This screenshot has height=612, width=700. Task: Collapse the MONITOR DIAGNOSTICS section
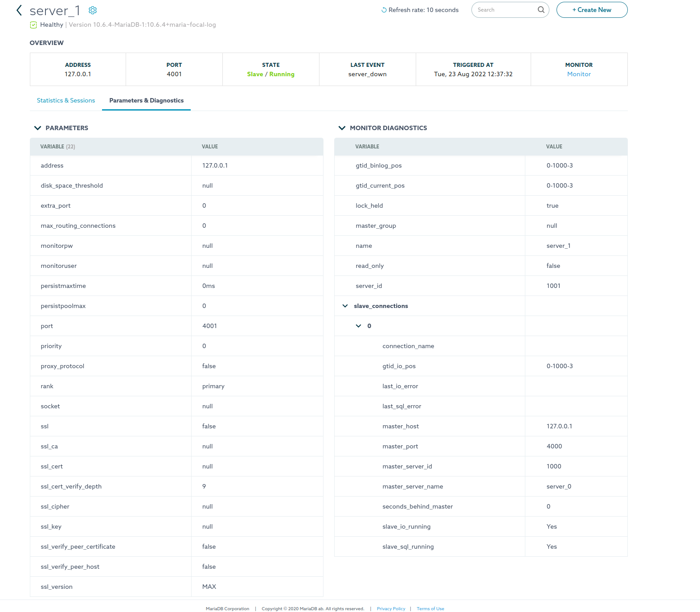(x=342, y=128)
